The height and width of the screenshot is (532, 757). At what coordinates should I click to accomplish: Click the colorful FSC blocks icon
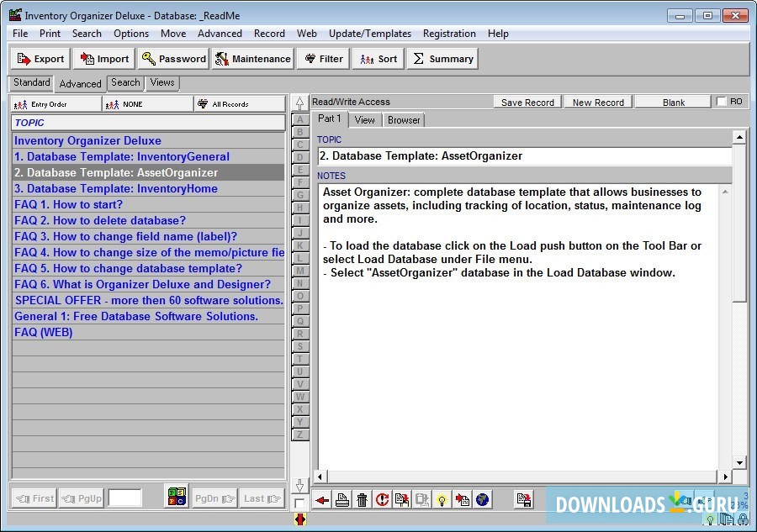coord(177,497)
